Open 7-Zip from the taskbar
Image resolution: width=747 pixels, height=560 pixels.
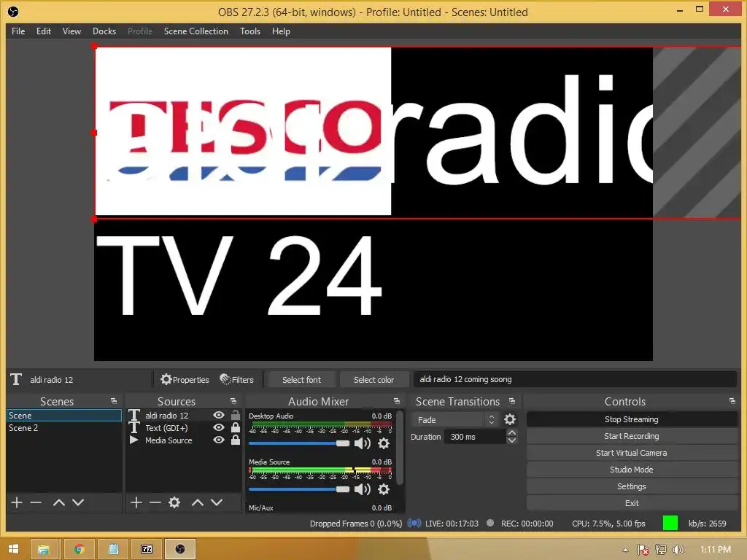[147, 549]
